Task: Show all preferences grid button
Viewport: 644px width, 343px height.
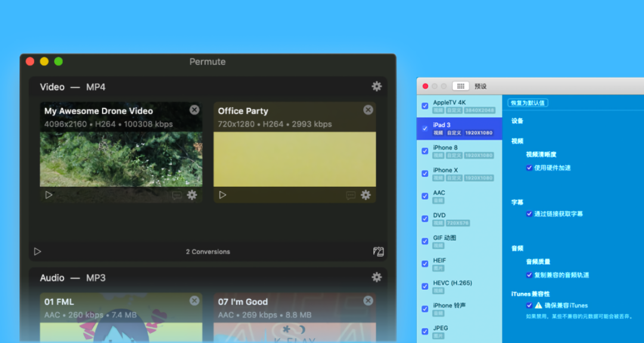Action: click(x=460, y=86)
